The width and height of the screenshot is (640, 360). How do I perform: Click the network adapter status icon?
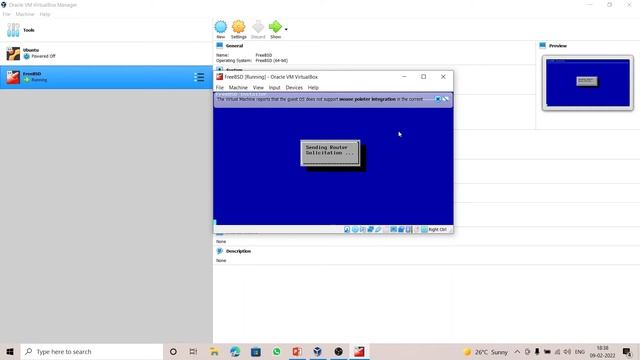pyautogui.click(x=371, y=229)
